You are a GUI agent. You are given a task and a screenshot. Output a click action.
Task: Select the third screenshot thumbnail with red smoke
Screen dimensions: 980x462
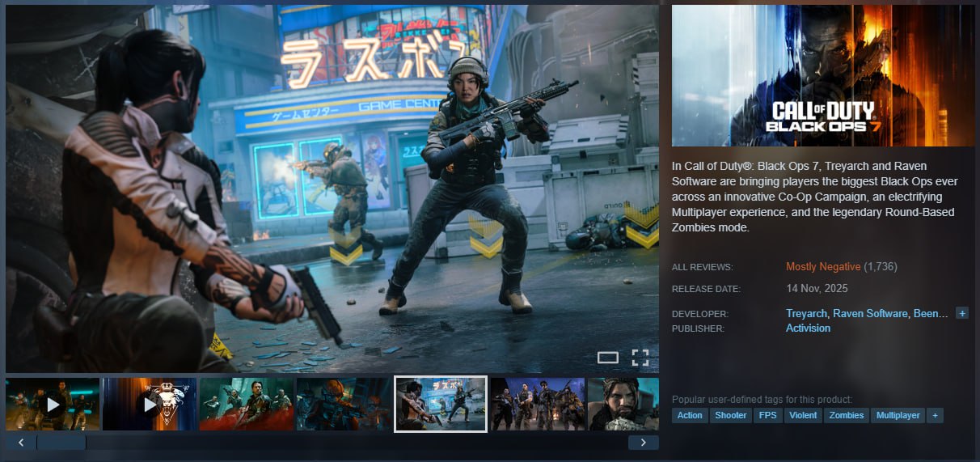point(247,404)
